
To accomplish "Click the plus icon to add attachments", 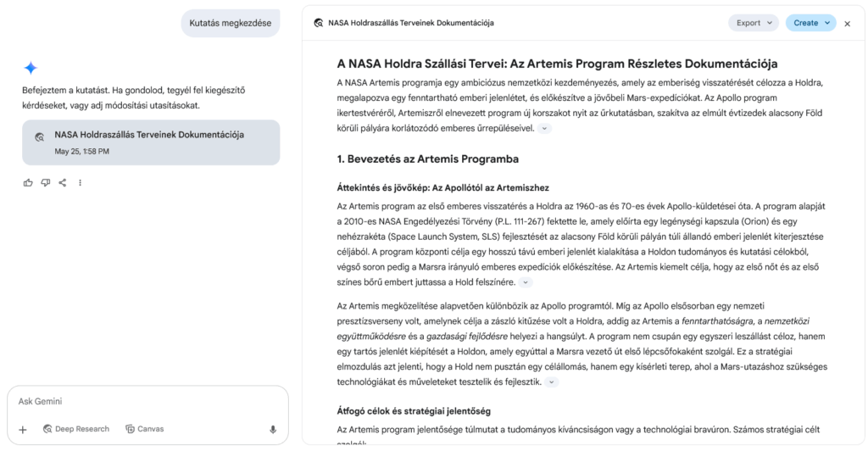I will click(23, 430).
